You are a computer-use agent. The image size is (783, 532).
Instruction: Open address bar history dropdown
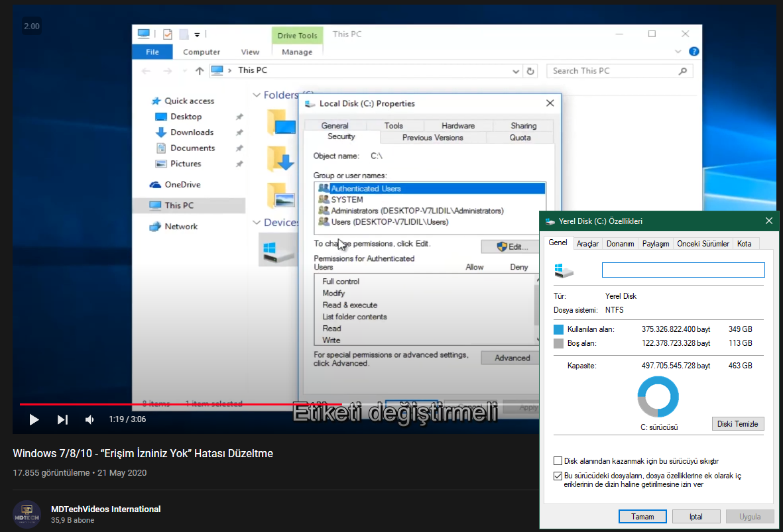516,71
